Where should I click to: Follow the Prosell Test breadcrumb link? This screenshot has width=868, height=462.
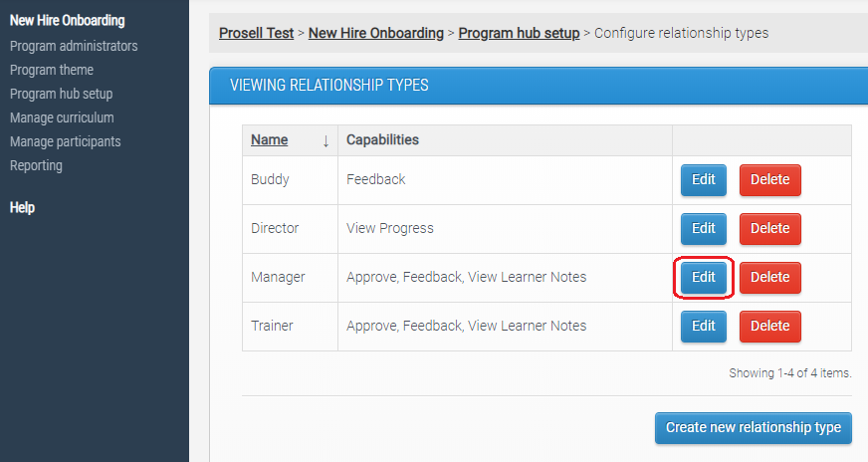256,33
